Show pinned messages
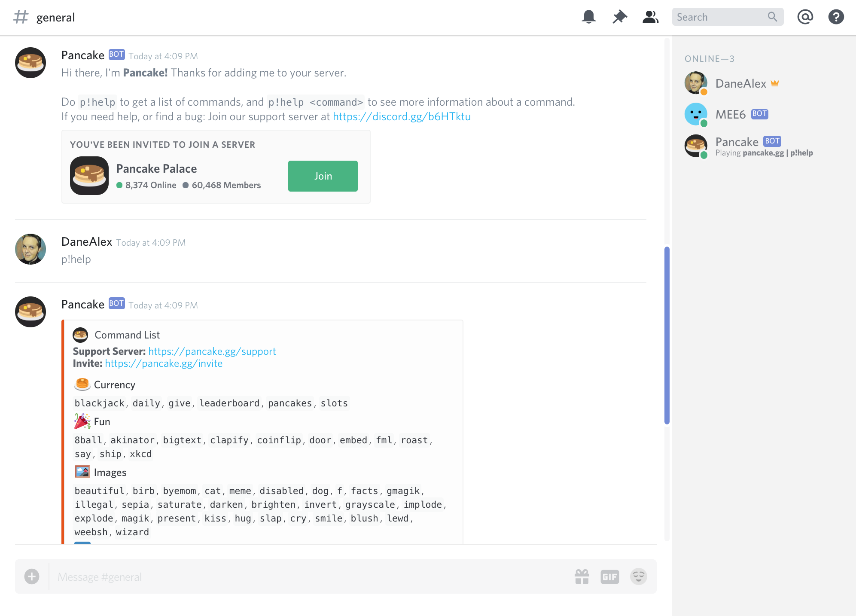Viewport: 856px width, 616px height. (620, 17)
